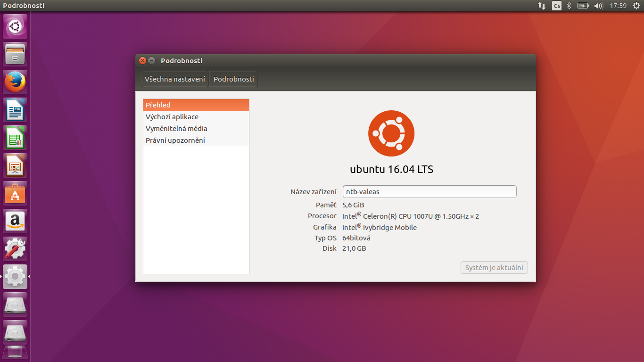
Task: Open the Amazon launcher icon
Action: coord(15,221)
